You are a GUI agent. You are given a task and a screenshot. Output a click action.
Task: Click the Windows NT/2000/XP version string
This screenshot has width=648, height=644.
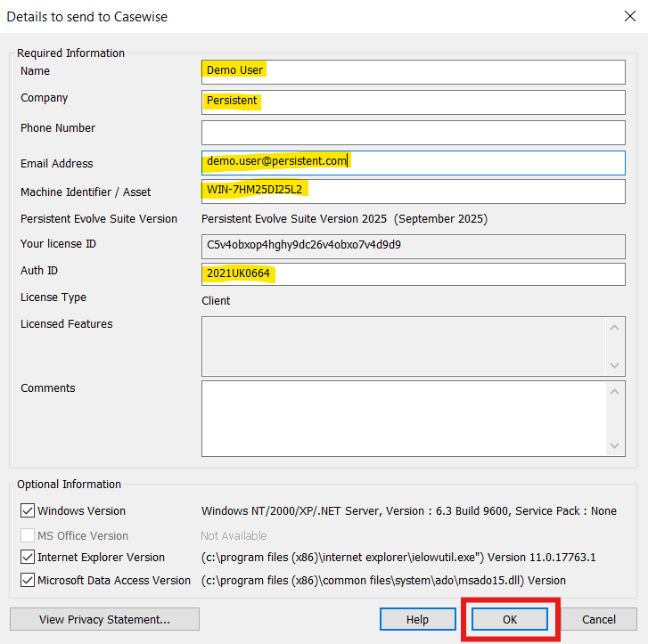click(409, 511)
